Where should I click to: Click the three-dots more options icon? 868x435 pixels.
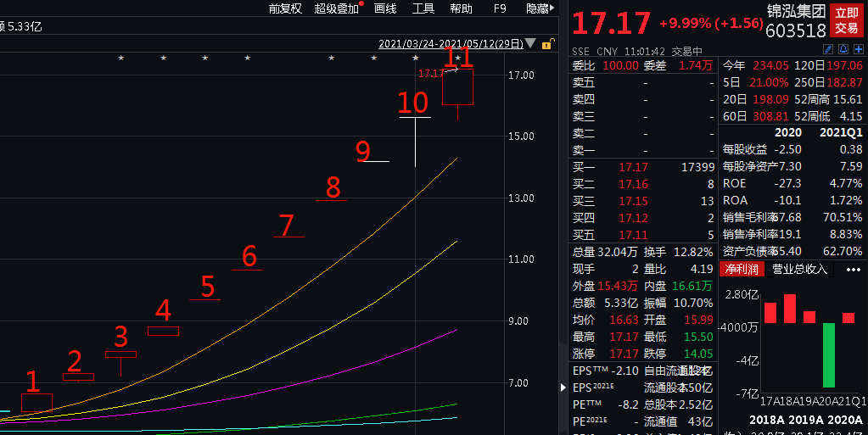click(x=853, y=270)
